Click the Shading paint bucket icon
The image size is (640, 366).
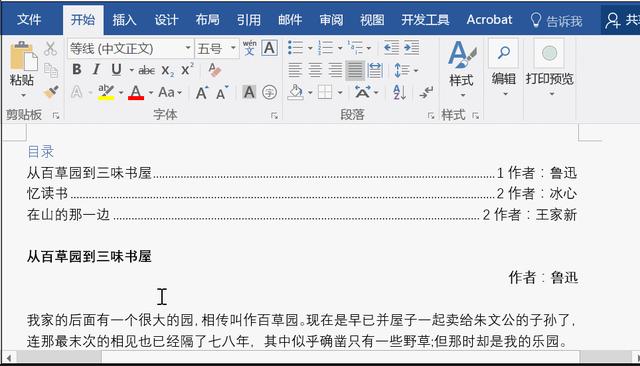click(296, 92)
